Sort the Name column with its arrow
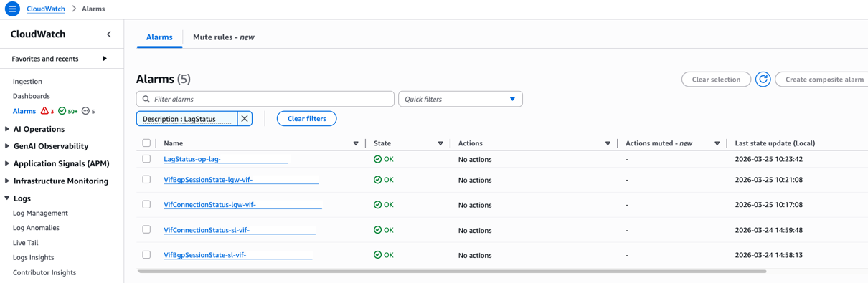Image resolution: width=868 pixels, height=283 pixels. point(356,143)
